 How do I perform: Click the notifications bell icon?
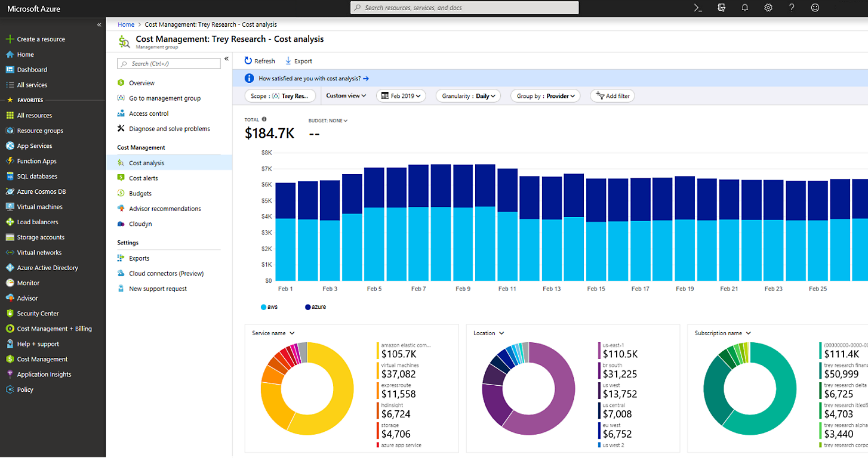pos(745,8)
